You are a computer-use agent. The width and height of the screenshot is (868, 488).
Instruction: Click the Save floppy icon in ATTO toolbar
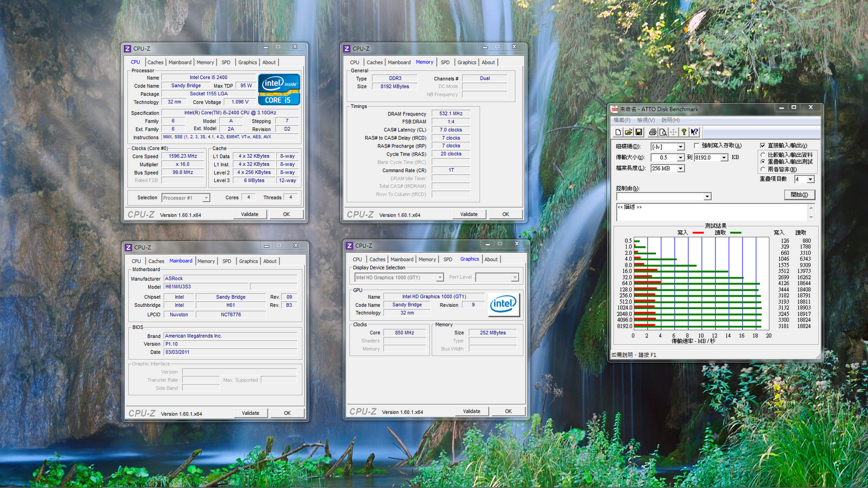coord(639,132)
